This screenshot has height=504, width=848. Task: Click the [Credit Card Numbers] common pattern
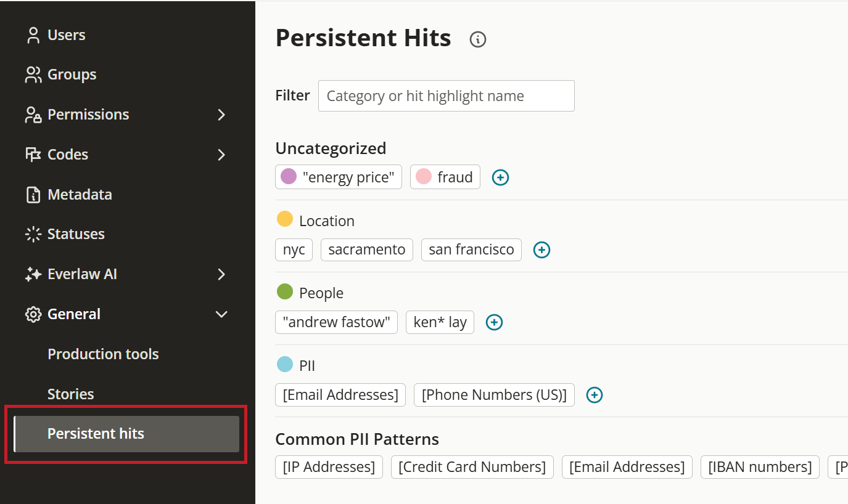click(x=472, y=467)
